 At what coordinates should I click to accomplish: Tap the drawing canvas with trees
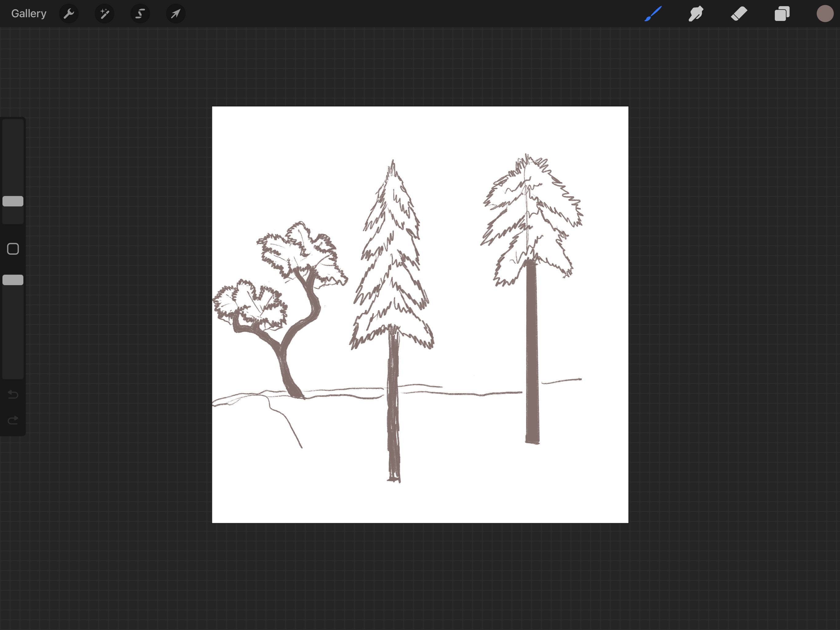click(x=420, y=315)
